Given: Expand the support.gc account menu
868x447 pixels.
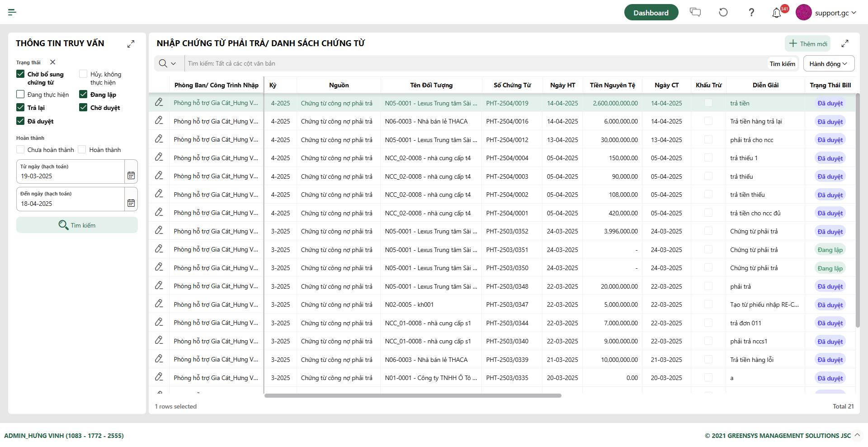Looking at the screenshot, I should pos(854,13).
